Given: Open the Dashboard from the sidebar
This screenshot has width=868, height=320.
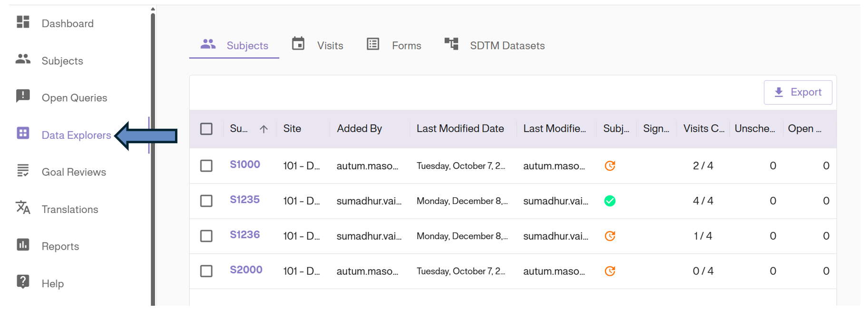Looking at the screenshot, I should (67, 23).
